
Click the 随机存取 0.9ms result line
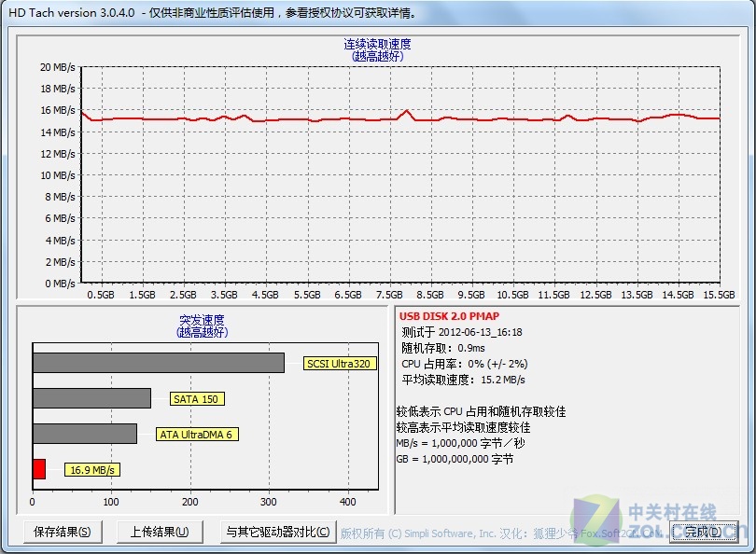pos(442,348)
